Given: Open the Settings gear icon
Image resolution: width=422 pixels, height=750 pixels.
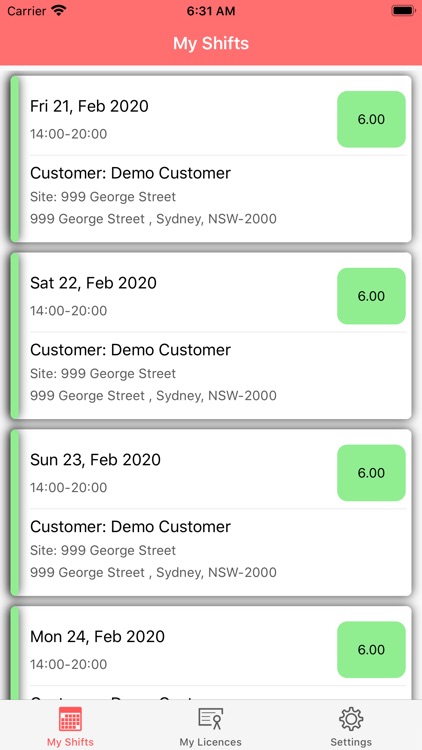Looking at the screenshot, I should (351, 719).
